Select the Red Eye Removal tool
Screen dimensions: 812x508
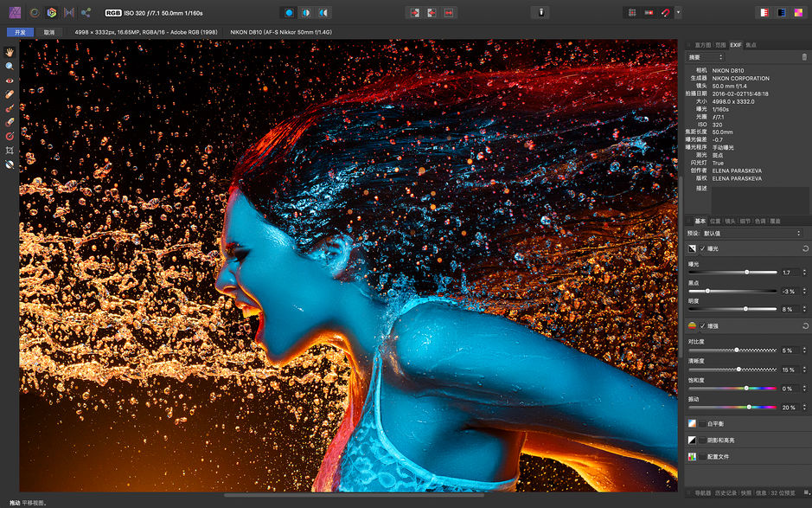click(x=9, y=80)
